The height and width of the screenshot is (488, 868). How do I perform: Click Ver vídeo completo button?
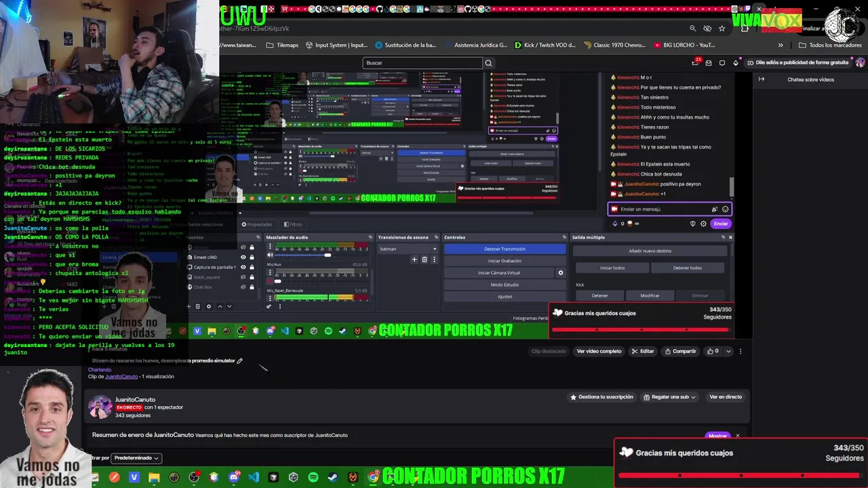tap(599, 351)
